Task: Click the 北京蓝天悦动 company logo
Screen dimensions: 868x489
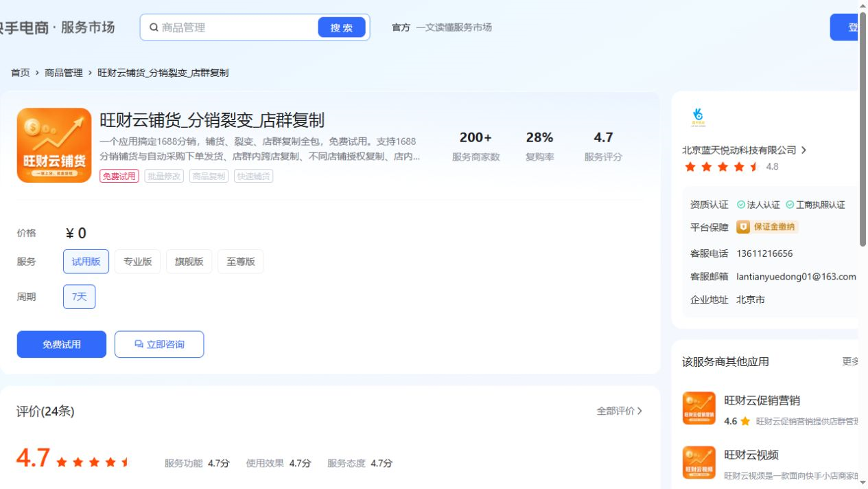Action: coord(699,118)
